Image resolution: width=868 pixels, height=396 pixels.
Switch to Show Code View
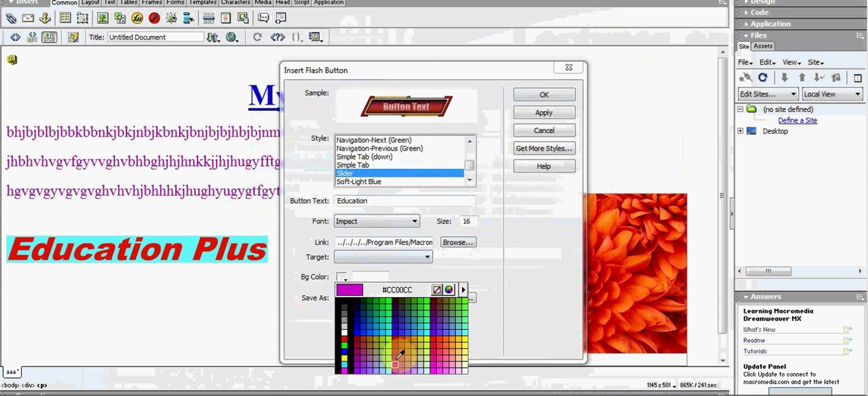(15, 37)
